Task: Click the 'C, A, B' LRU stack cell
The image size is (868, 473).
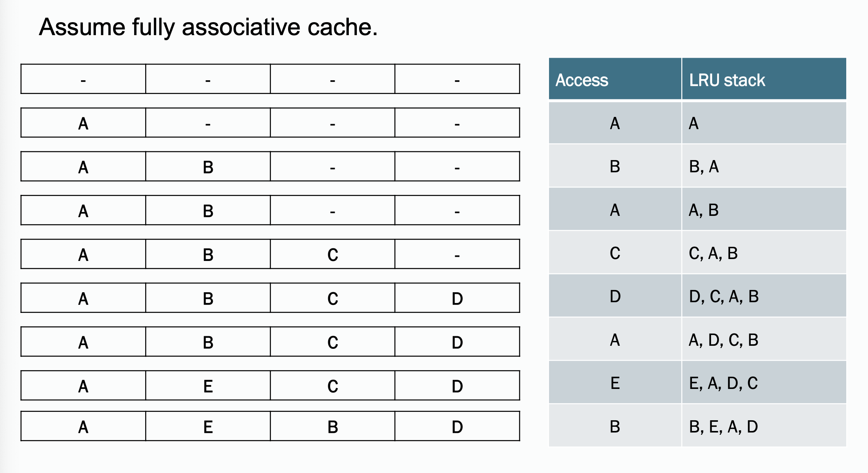Action: (x=764, y=253)
